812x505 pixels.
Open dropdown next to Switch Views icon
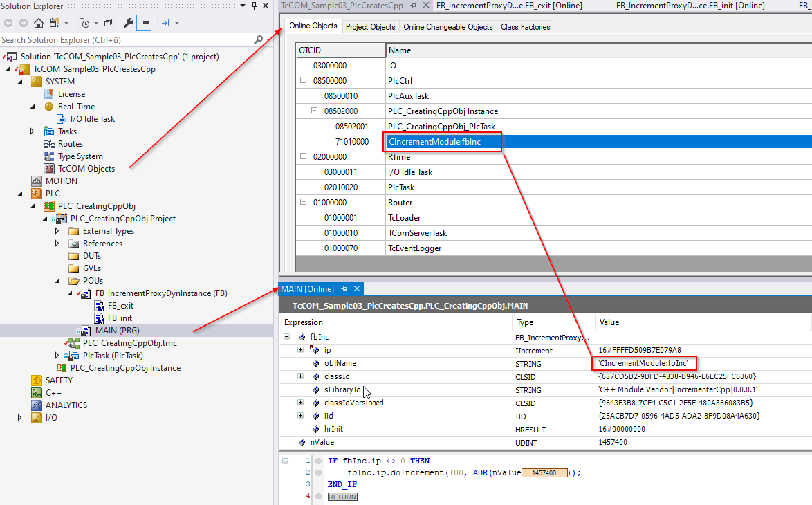[x=66, y=23]
